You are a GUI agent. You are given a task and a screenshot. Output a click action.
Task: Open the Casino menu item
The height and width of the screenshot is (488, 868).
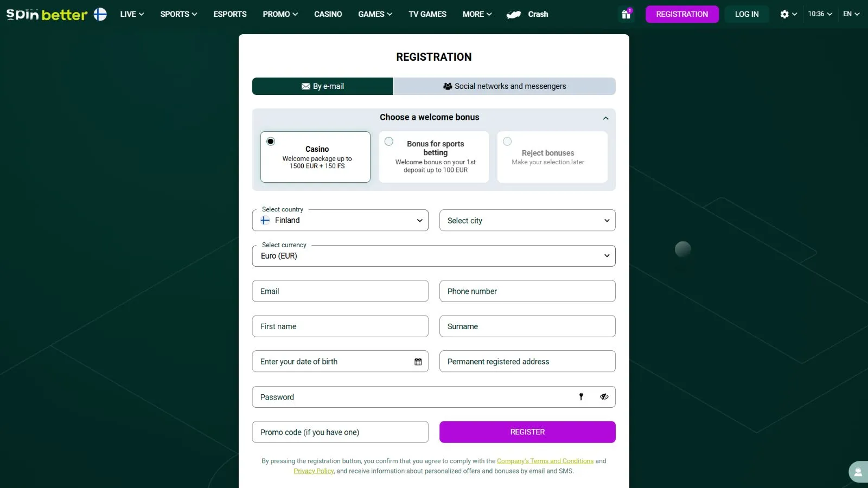click(x=328, y=14)
